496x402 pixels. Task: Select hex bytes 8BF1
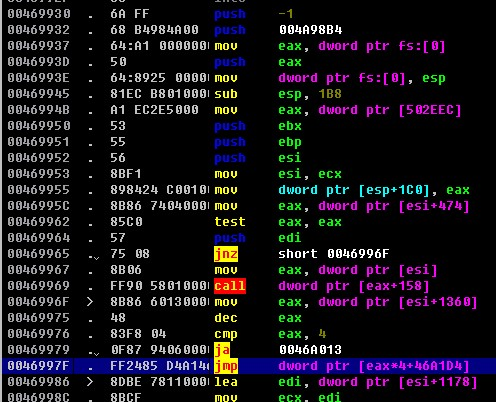126,174
